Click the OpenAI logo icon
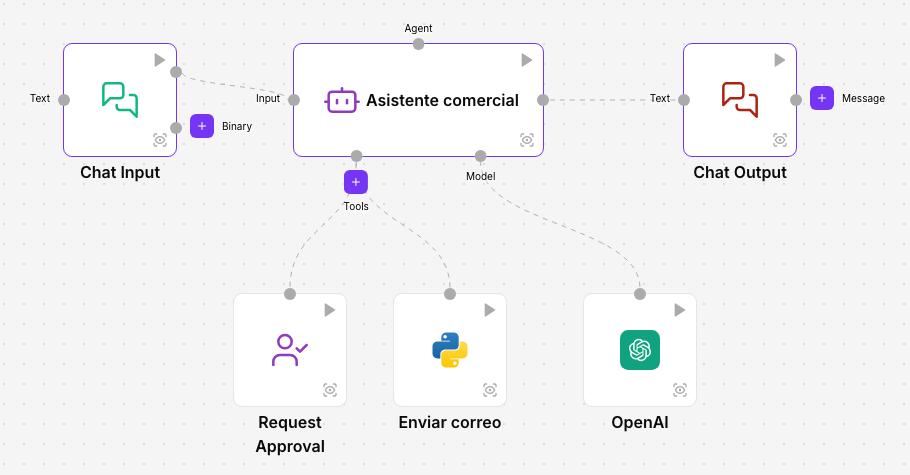 (x=640, y=350)
